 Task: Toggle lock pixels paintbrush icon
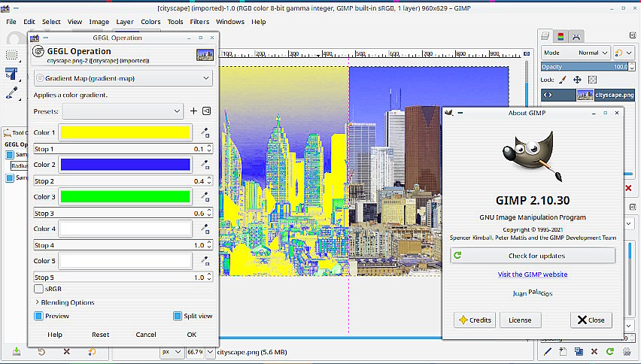(x=563, y=80)
